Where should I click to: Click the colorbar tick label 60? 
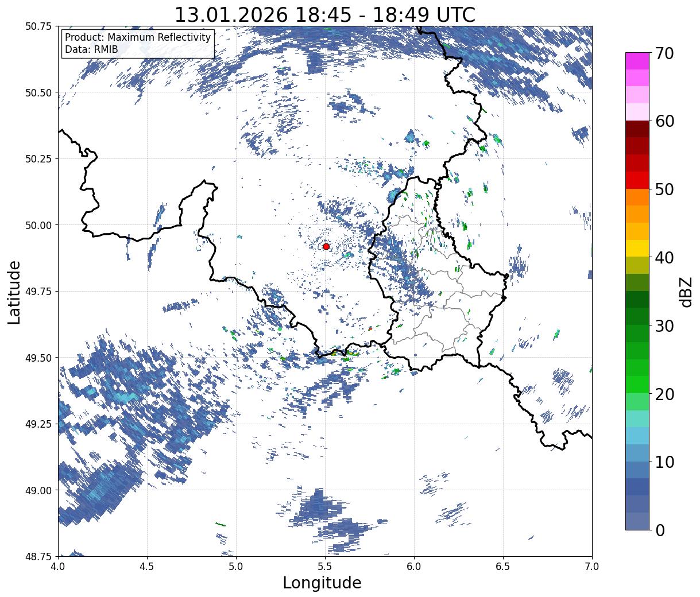click(x=664, y=121)
